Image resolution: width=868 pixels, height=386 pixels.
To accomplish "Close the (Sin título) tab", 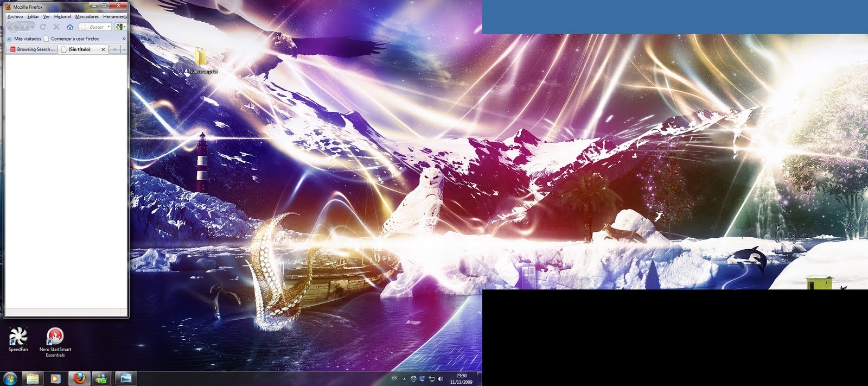I will pyautogui.click(x=103, y=49).
